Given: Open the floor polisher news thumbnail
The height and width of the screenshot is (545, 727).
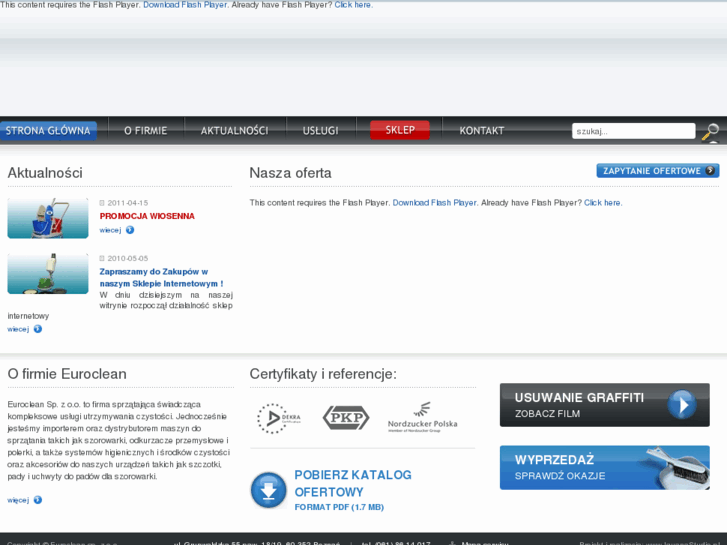Looking at the screenshot, I should pyautogui.click(x=48, y=273).
